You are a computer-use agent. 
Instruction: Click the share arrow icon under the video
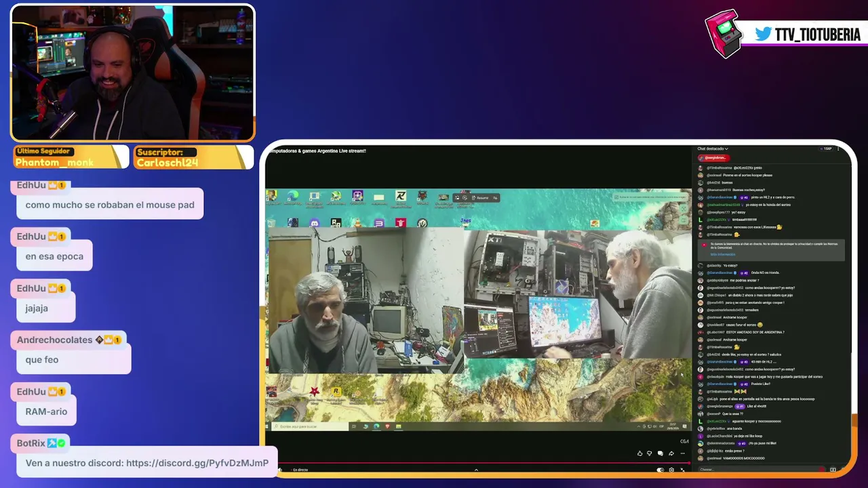[671, 453]
